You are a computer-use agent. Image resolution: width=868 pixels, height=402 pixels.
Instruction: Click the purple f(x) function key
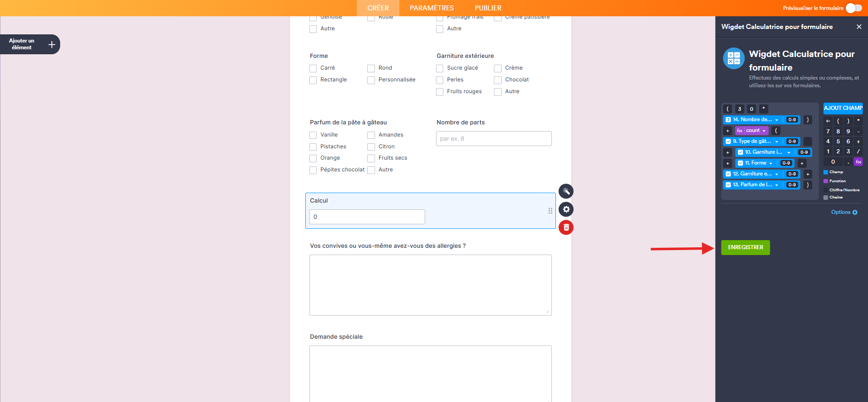858,162
